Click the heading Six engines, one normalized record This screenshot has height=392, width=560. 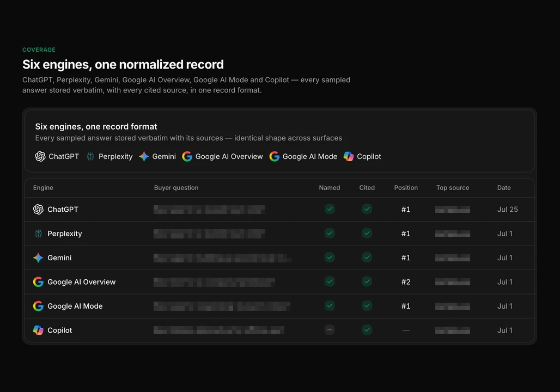123,65
